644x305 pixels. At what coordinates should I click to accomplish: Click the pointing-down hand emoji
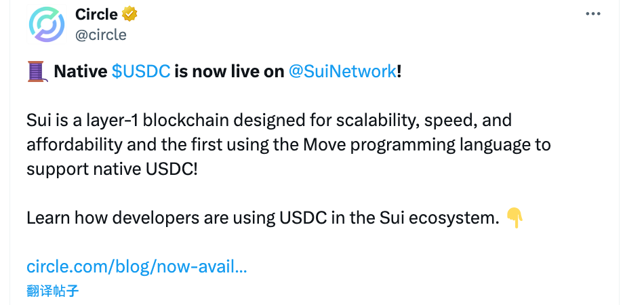tap(515, 218)
